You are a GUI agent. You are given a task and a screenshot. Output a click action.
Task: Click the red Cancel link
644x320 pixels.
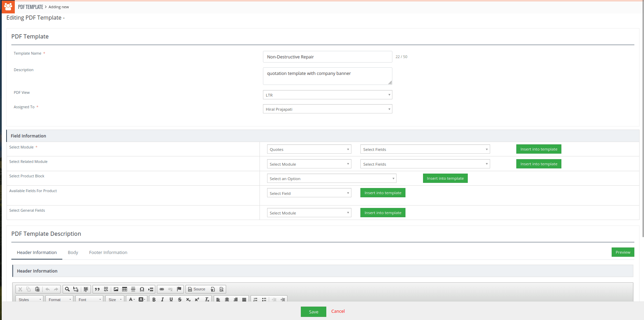point(338,311)
